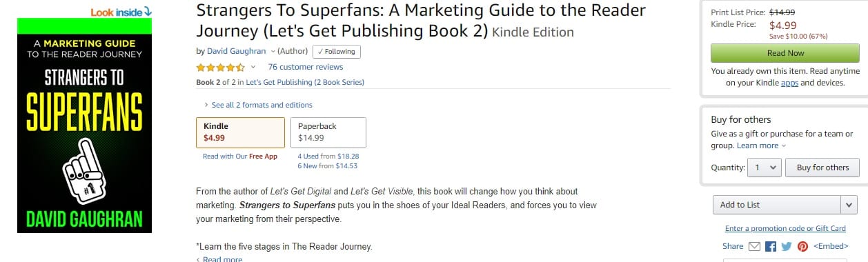The height and width of the screenshot is (262, 868).
Task: Share this book on Pinterest
Action: pos(802,246)
